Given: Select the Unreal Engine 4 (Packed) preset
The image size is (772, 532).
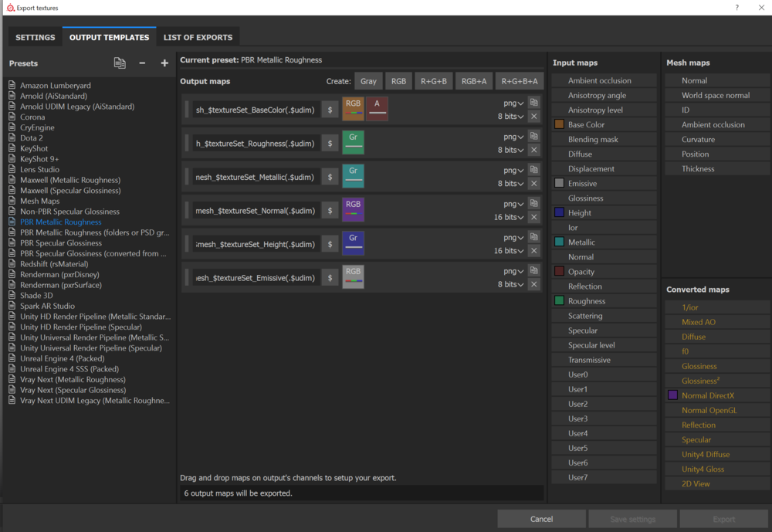Looking at the screenshot, I should (x=62, y=358).
